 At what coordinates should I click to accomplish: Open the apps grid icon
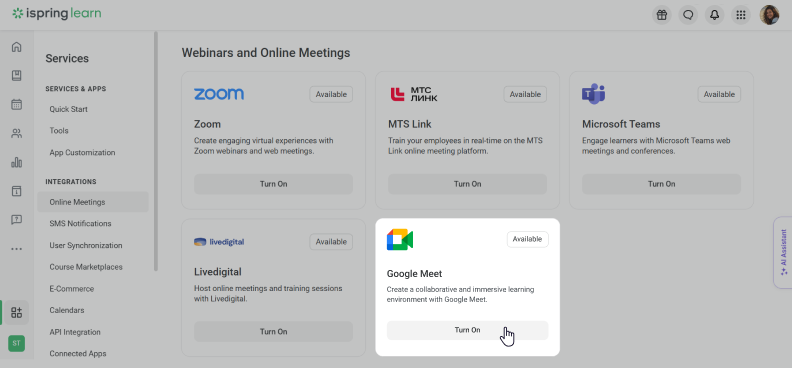tap(740, 15)
